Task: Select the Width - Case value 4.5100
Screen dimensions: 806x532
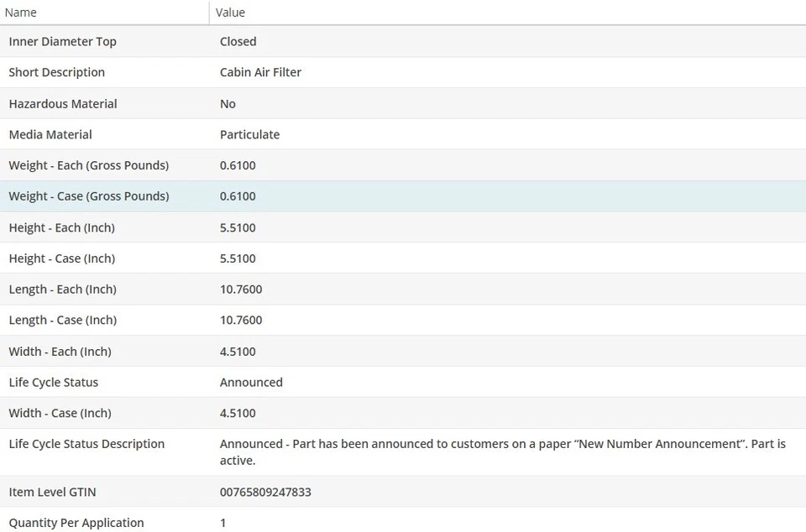Action: tap(238, 413)
